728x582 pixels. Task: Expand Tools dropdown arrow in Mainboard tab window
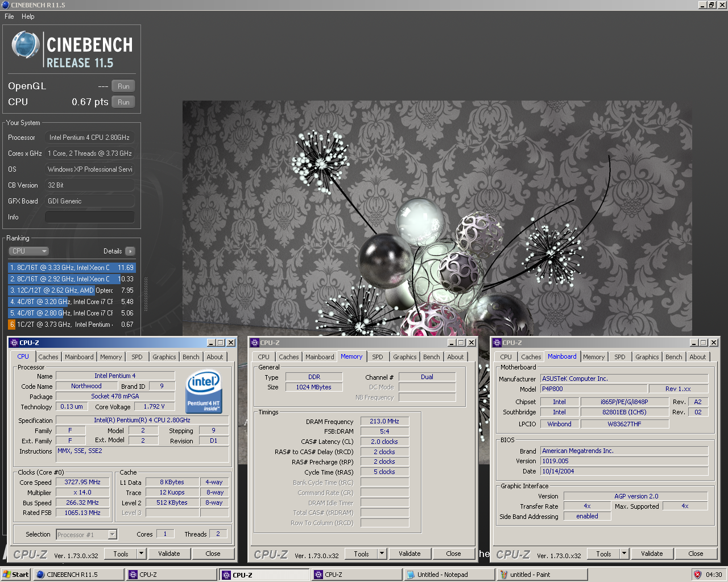click(x=624, y=554)
